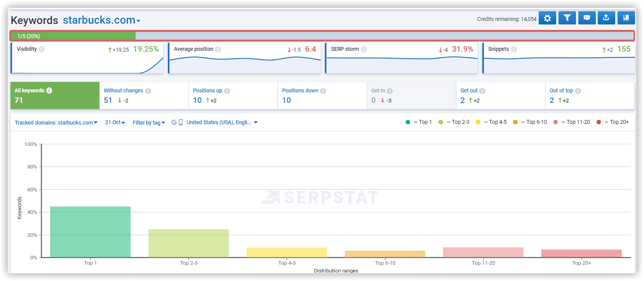Open the book guide button
The width and height of the screenshot is (644, 281).
point(626,18)
